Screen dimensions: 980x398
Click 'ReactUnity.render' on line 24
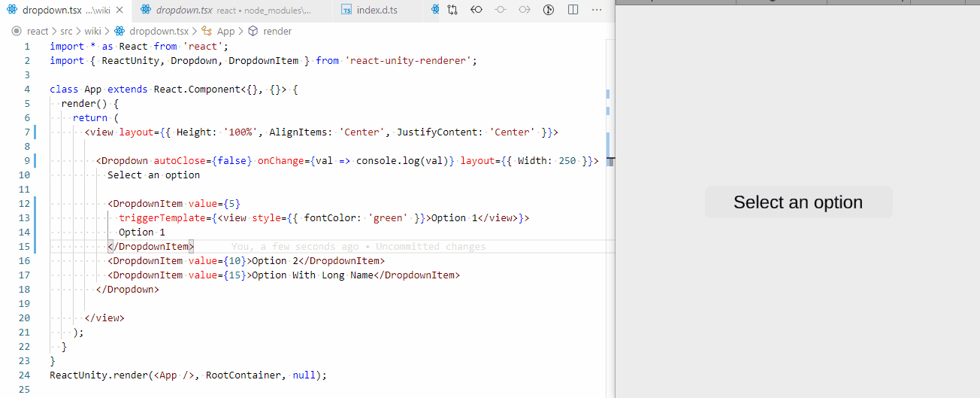(x=98, y=375)
